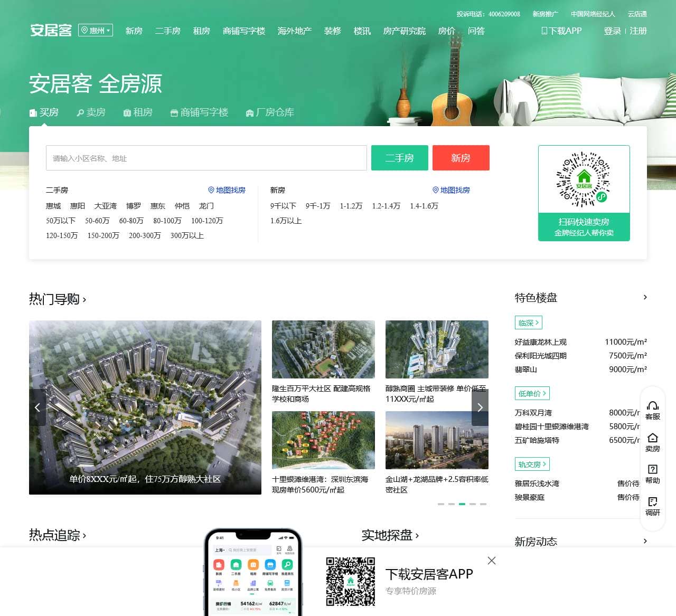Image resolution: width=676 pixels, height=616 pixels.
Task: Open 中国网络经纪人 top link
Action: click(x=593, y=14)
